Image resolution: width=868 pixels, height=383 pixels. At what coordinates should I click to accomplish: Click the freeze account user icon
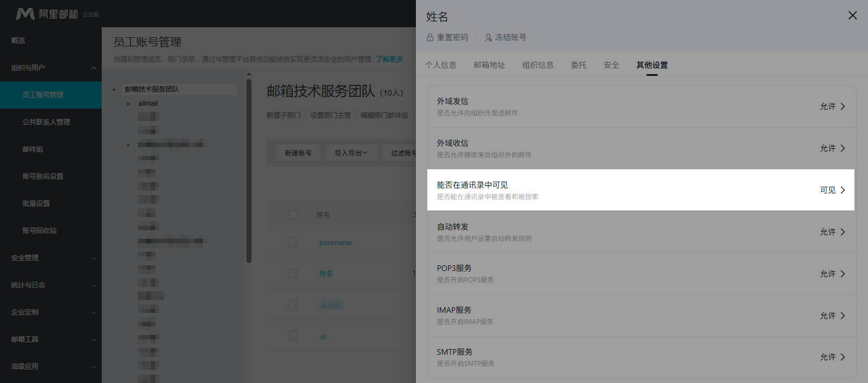click(488, 37)
